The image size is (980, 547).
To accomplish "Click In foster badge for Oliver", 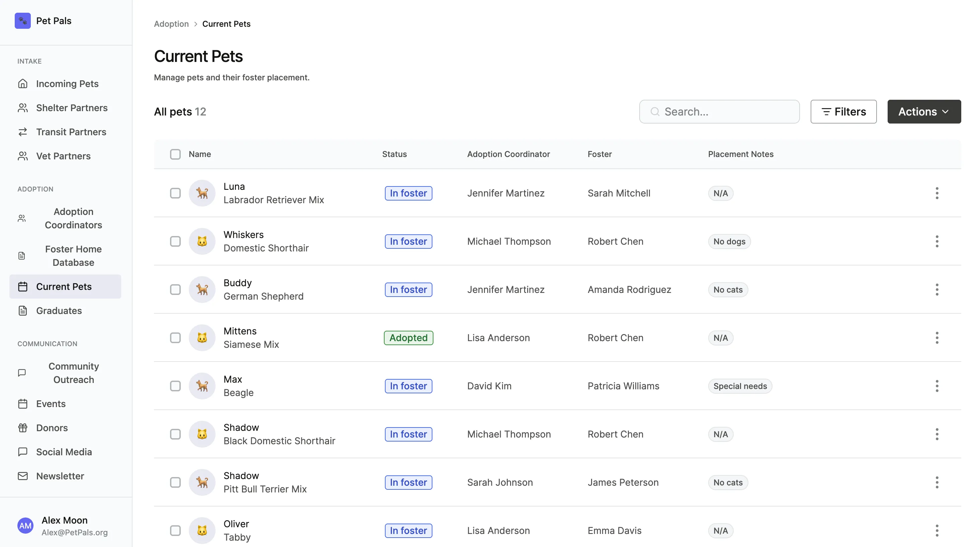I will (409, 531).
